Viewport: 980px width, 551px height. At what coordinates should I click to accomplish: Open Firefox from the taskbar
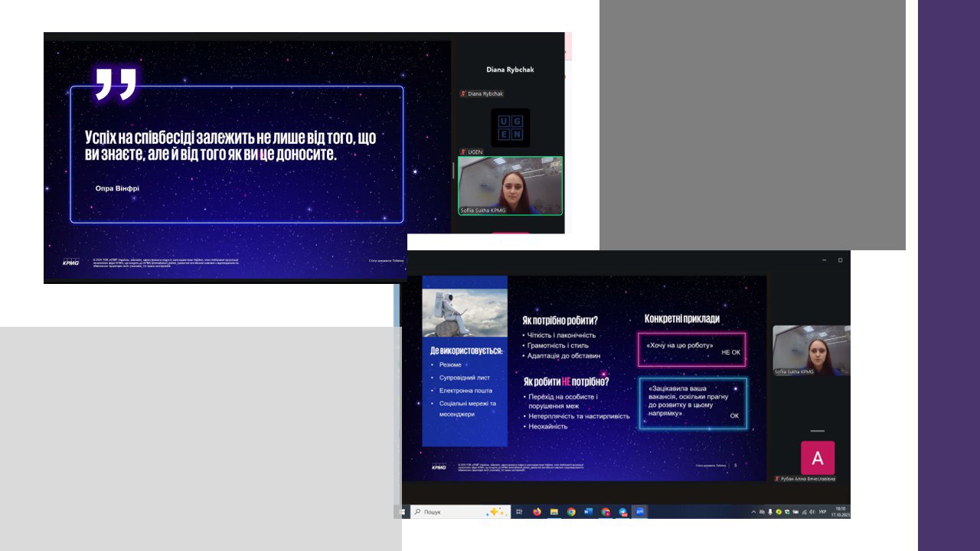coord(537,511)
